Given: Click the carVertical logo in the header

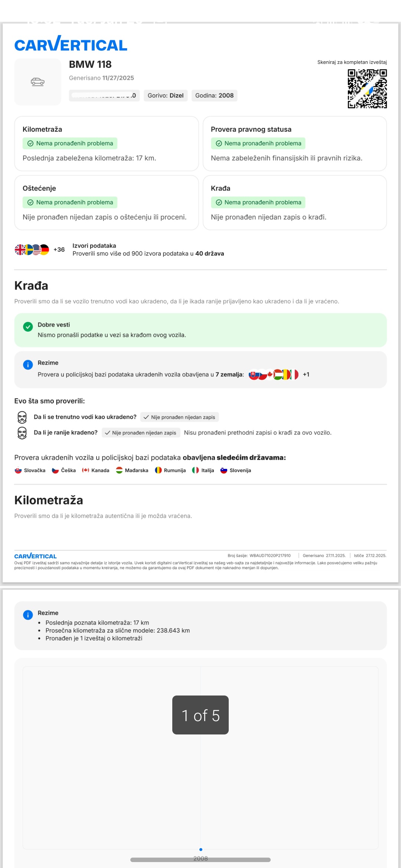Looking at the screenshot, I should 71,44.
